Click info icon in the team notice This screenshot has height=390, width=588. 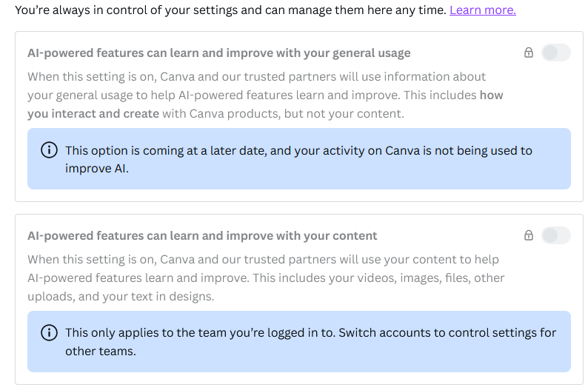[49, 333]
